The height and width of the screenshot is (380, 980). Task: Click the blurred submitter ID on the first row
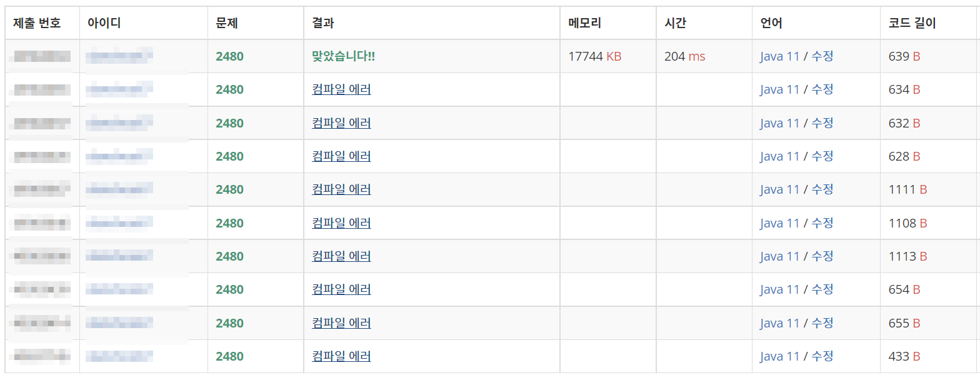click(x=119, y=56)
